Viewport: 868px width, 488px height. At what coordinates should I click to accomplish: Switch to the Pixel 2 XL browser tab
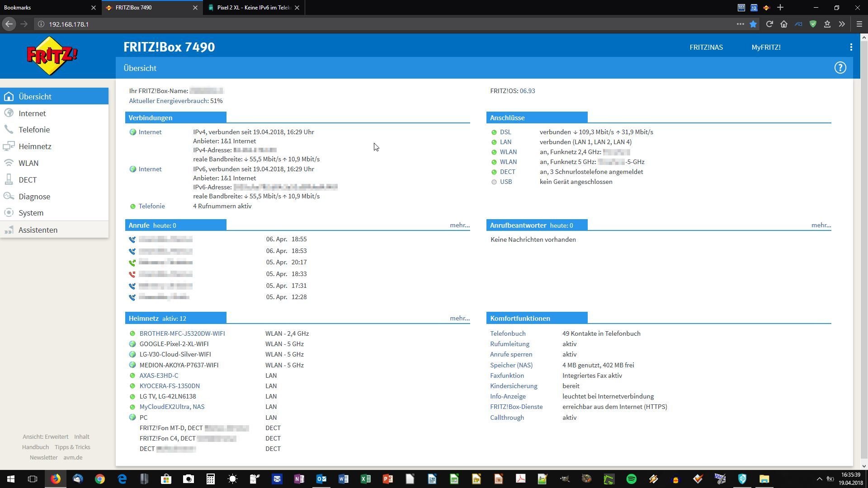tap(253, 8)
